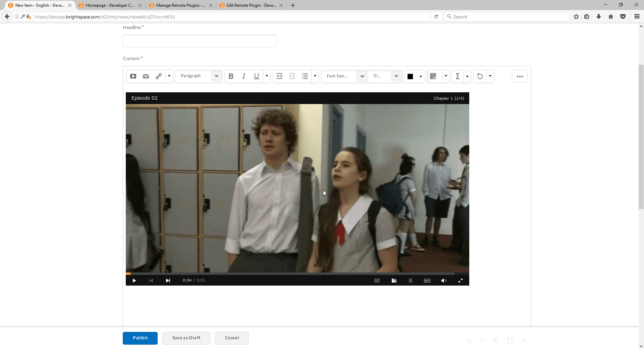This screenshot has width=644, height=349.
Task: Select the Insert Image tool
Action: [146, 76]
